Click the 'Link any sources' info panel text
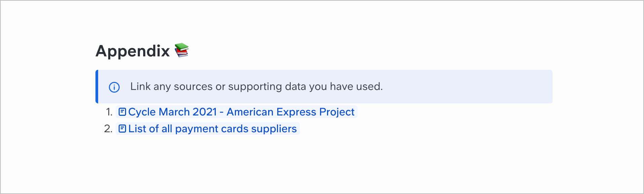The width and height of the screenshot is (644, 194). pyautogui.click(x=256, y=87)
